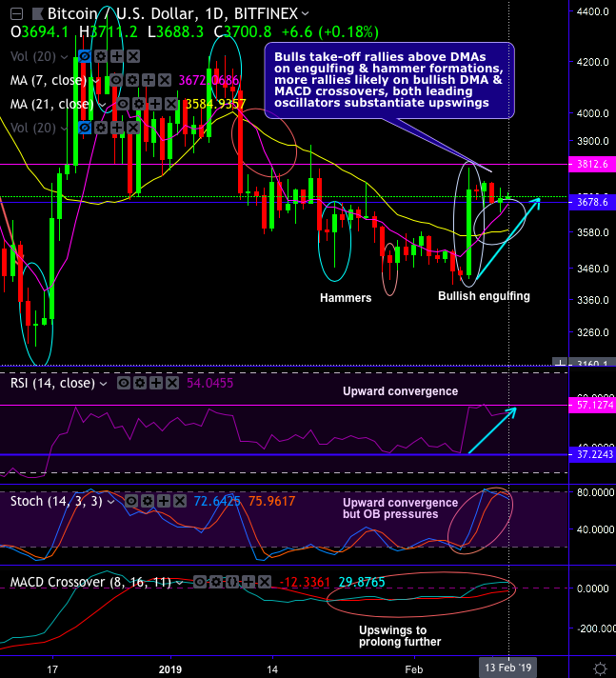Expand the RSI (14, close) legend chevron

click(104, 384)
